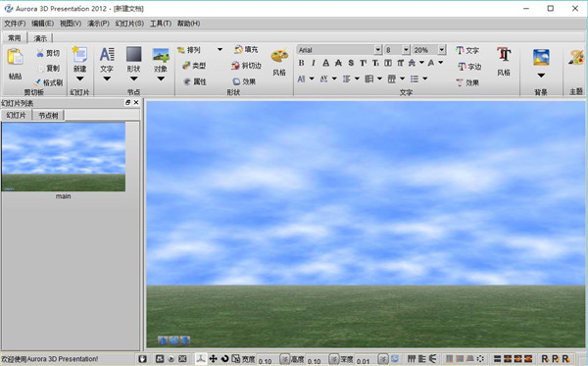Click the 文字 text node icon
This screenshot has height=366, width=588.
click(x=107, y=54)
